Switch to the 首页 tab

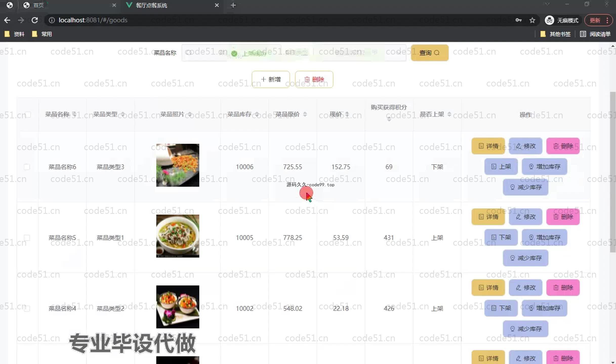[x=68, y=5]
